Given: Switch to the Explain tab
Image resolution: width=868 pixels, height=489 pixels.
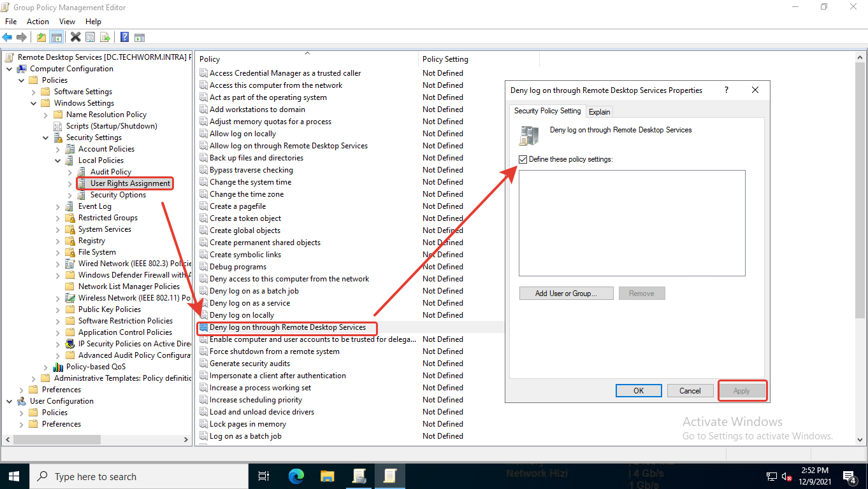Looking at the screenshot, I should (x=599, y=111).
